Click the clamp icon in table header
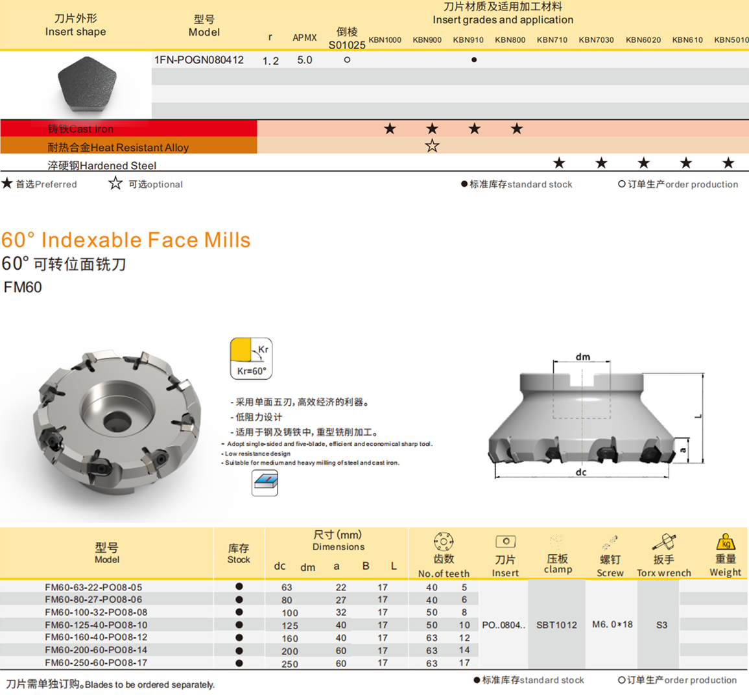The image size is (749, 700). click(557, 542)
